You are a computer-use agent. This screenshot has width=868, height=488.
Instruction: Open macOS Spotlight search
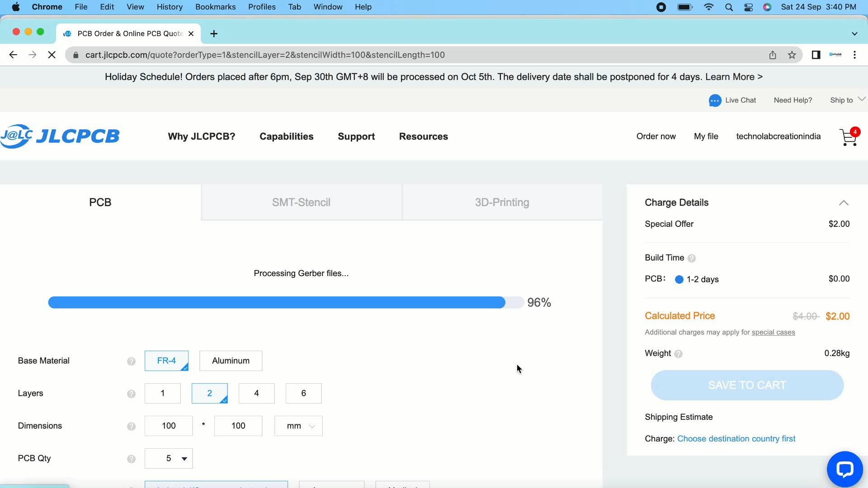(x=729, y=7)
